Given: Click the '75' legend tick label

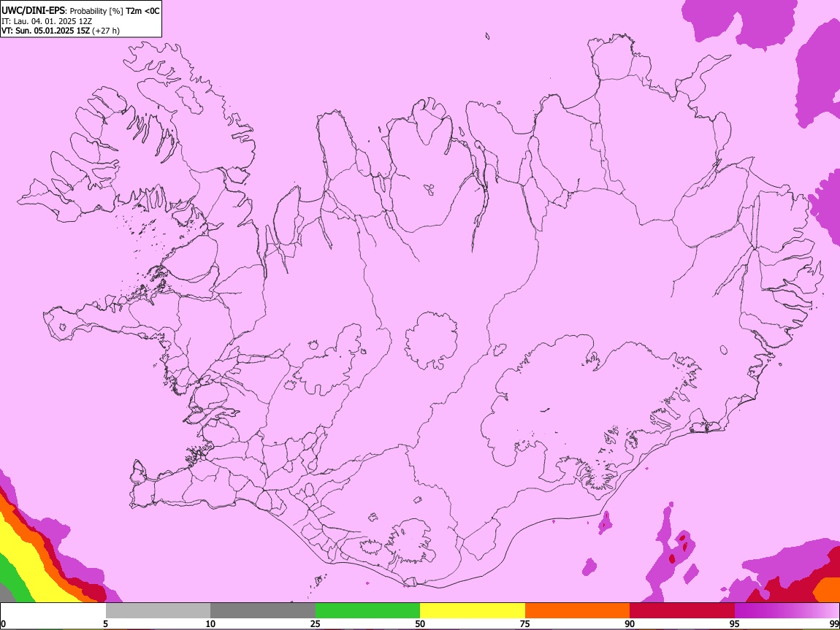Looking at the screenshot, I should (525, 623).
